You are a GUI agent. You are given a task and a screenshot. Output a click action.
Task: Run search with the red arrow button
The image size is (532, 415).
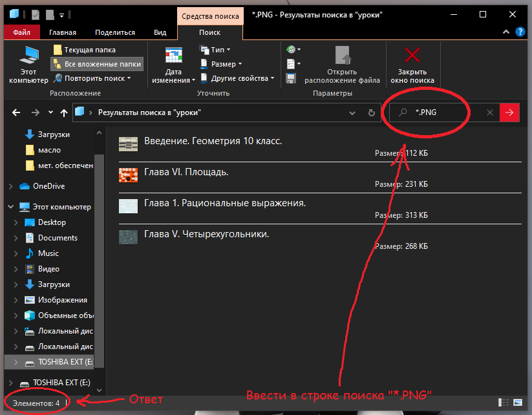pos(509,112)
